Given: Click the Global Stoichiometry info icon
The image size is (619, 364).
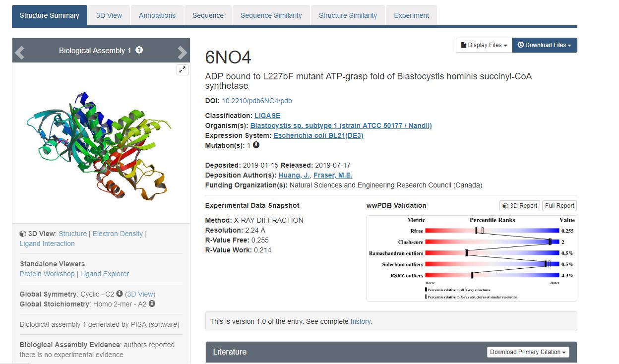Looking at the screenshot, I should pyautogui.click(x=152, y=303).
